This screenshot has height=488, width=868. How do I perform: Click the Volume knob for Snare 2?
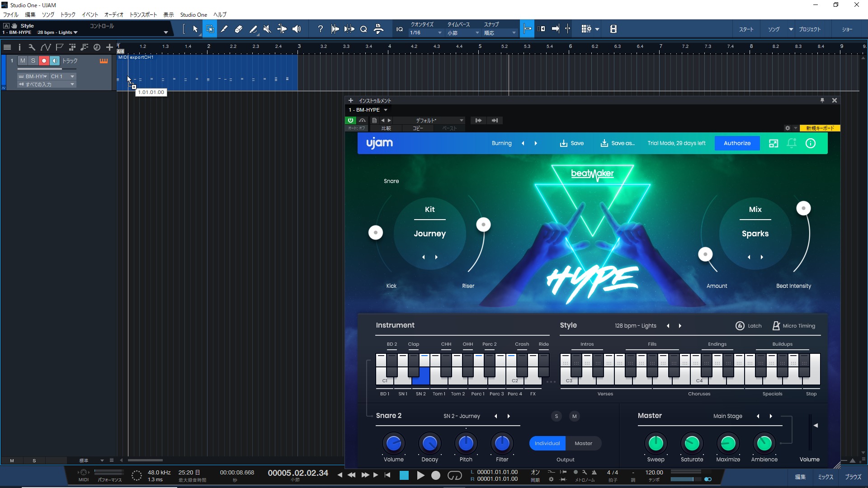394,443
